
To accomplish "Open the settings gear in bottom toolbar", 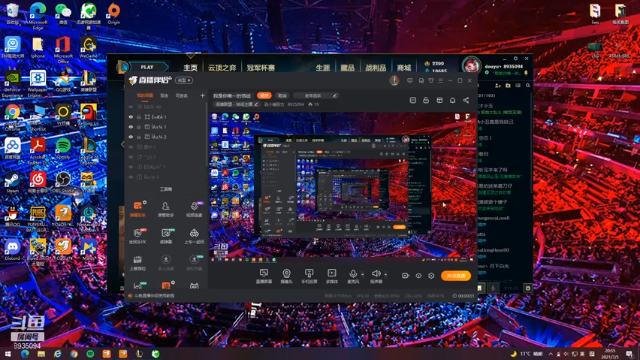I will 431,276.
